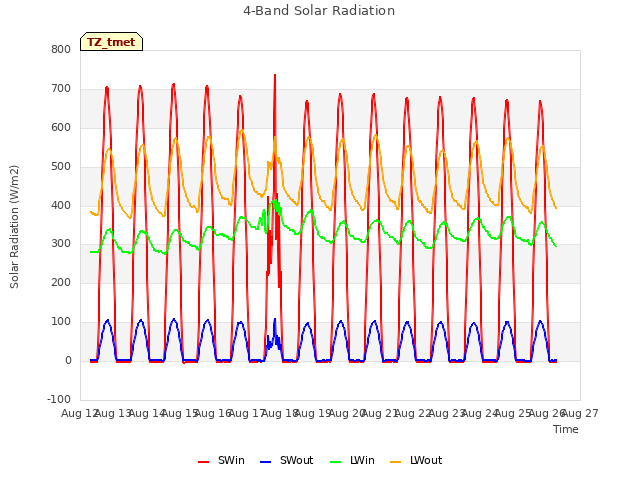Toggle the SWout legend entry
The height and width of the screenshot is (480, 640).
point(287,460)
